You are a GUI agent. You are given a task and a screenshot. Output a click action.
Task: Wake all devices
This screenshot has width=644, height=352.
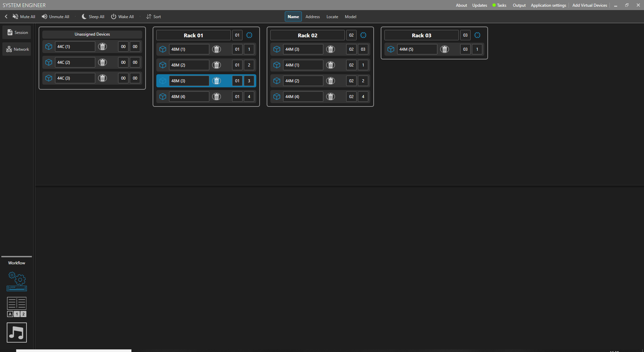(x=122, y=16)
